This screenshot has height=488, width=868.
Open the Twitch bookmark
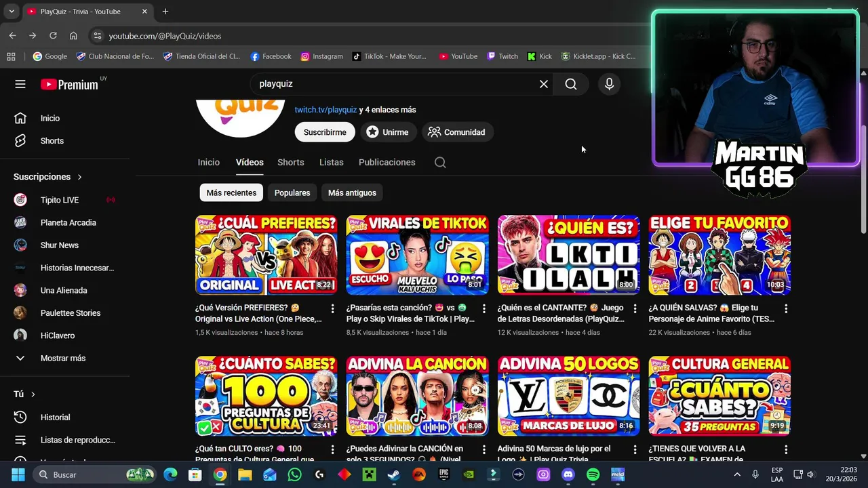[x=502, y=56]
